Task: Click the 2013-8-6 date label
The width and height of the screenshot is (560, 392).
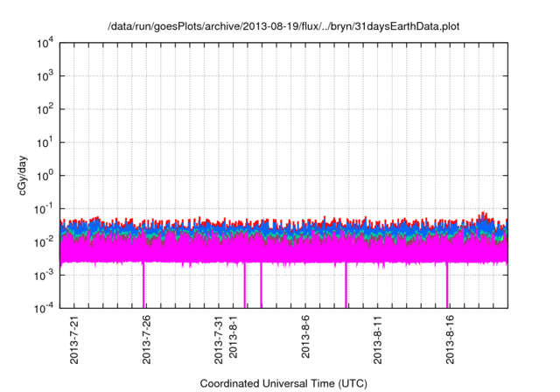Action: coord(305,337)
